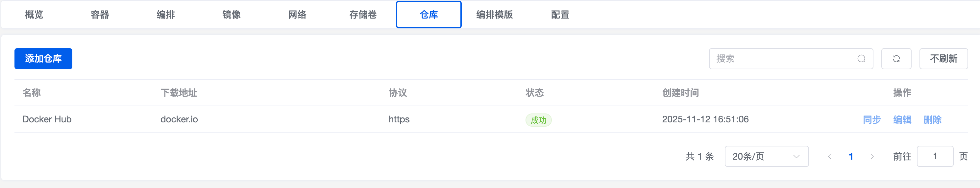Sync the Docker Hub repository
The height and width of the screenshot is (188, 980).
[871, 120]
